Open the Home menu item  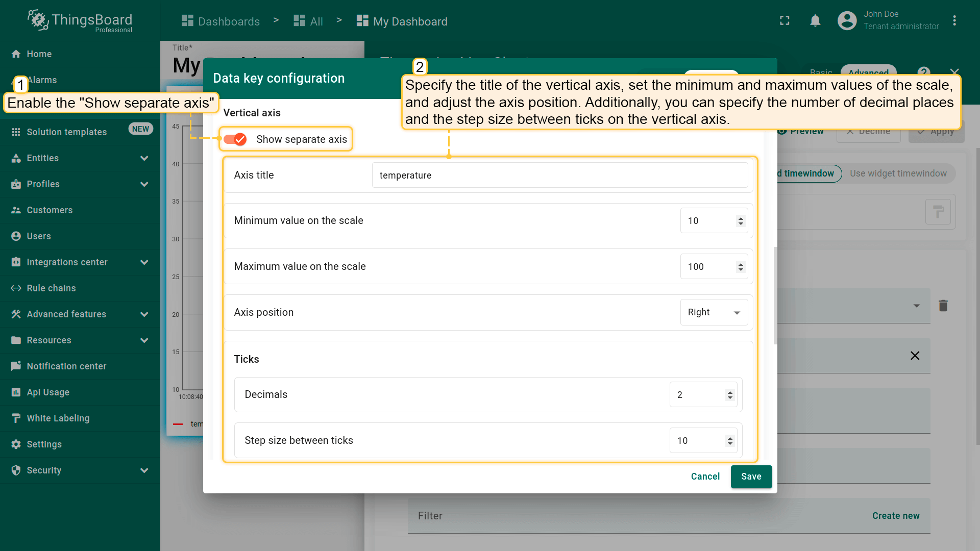(39, 54)
